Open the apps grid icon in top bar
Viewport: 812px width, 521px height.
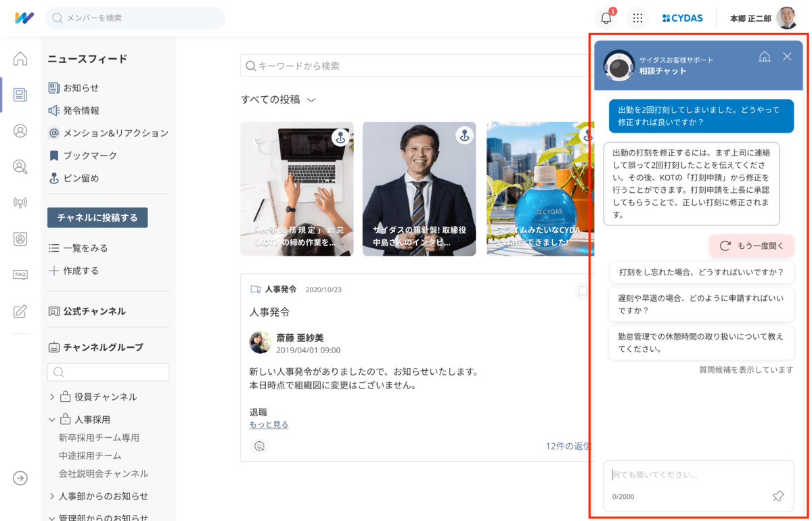click(x=637, y=18)
